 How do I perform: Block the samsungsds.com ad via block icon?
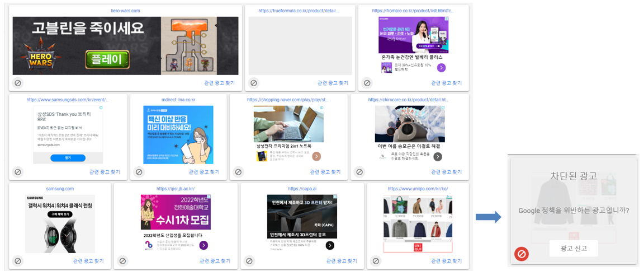[x=18, y=172]
